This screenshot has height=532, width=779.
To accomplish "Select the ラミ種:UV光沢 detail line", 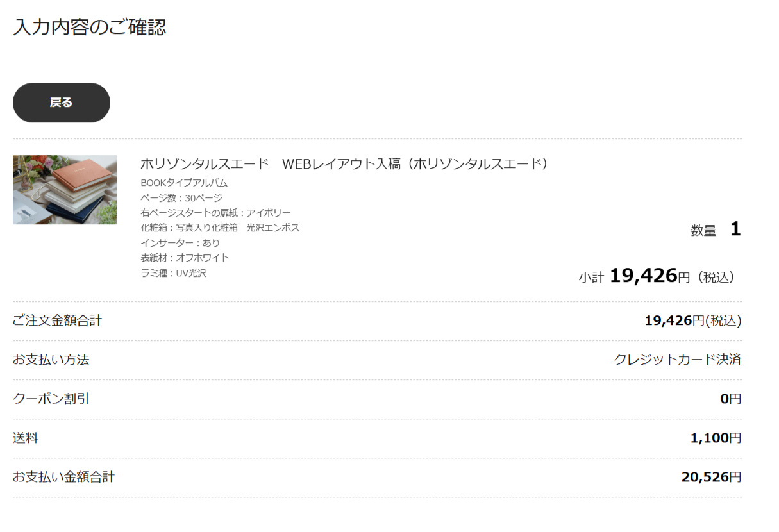I will tap(173, 273).
